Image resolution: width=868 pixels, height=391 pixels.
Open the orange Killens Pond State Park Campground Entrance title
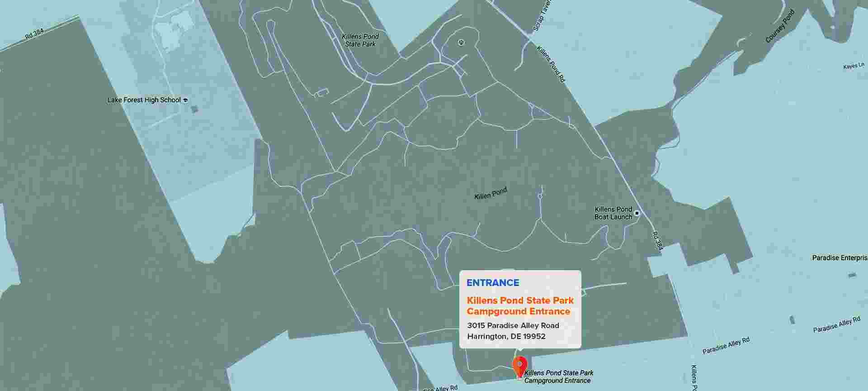520,306
